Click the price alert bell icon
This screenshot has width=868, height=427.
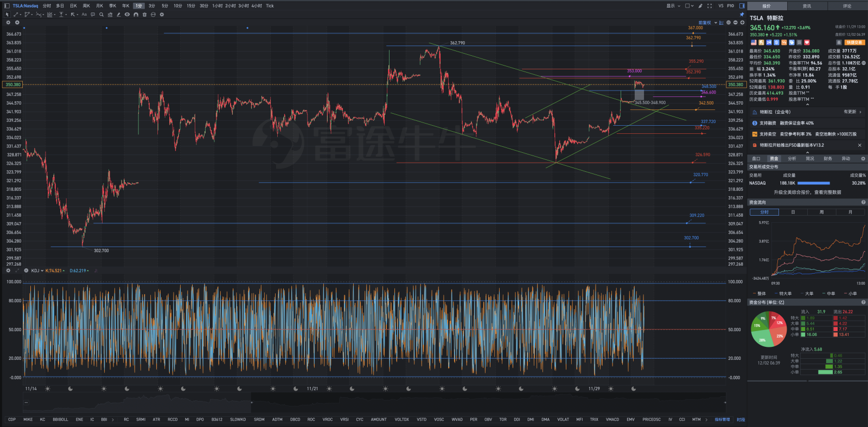tap(839, 42)
